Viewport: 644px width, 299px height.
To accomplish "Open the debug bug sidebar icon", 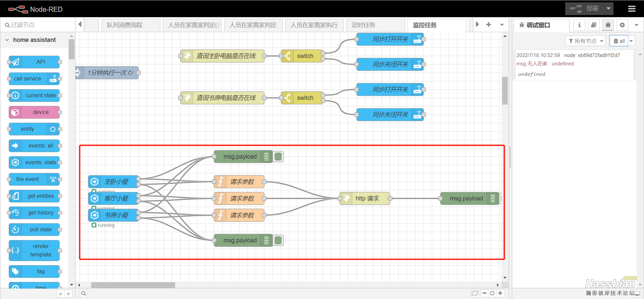I will [608, 25].
